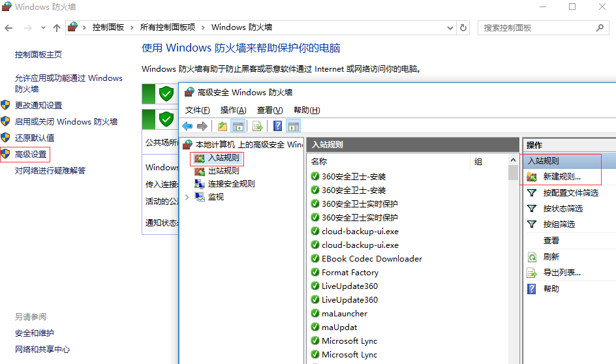Click 按状态筛选 in the actions pane
This screenshot has width=616, height=364.
tap(562, 209)
